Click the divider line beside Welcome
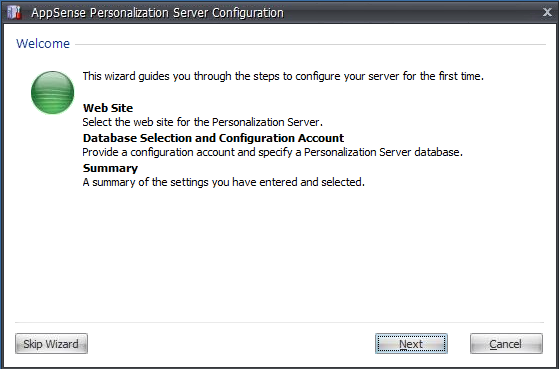The width and height of the screenshot is (559, 369). click(x=310, y=45)
